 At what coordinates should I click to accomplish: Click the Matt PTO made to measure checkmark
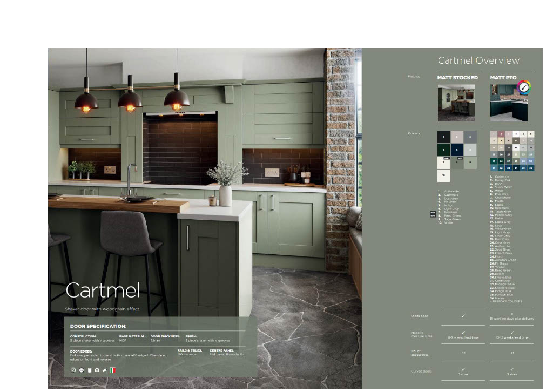511,333
